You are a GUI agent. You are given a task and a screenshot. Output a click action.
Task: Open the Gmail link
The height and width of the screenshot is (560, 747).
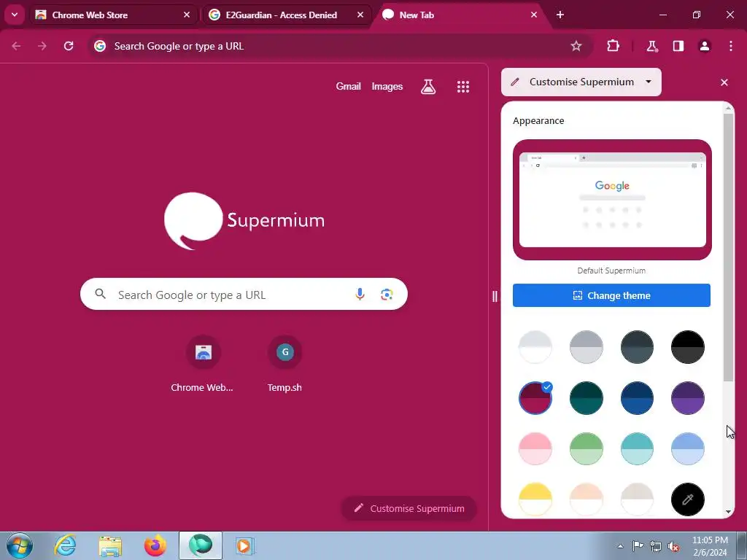click(348, 86)
